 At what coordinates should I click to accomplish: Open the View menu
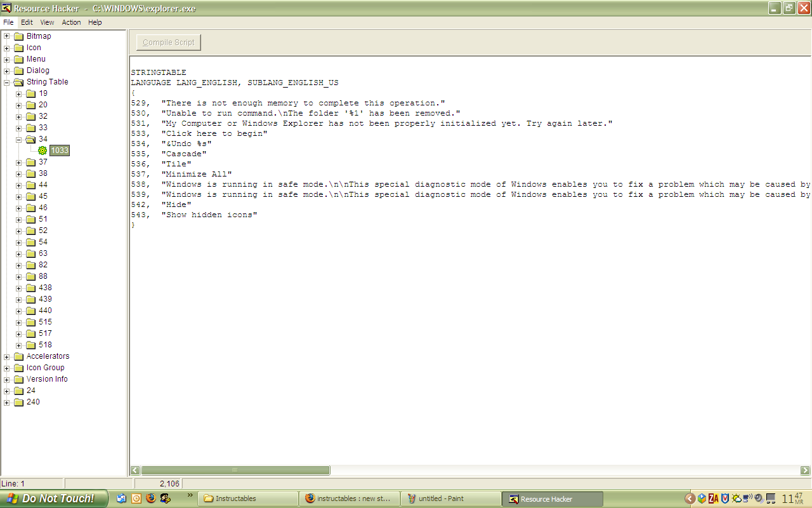pyautogui.click(x=47, y=22)
